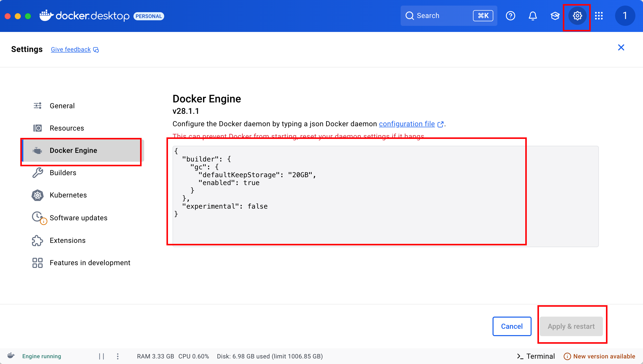Viewport: 643px width, 364px height.
Task: Pause the Docker engine in status bar
Action: click(101, 356)
